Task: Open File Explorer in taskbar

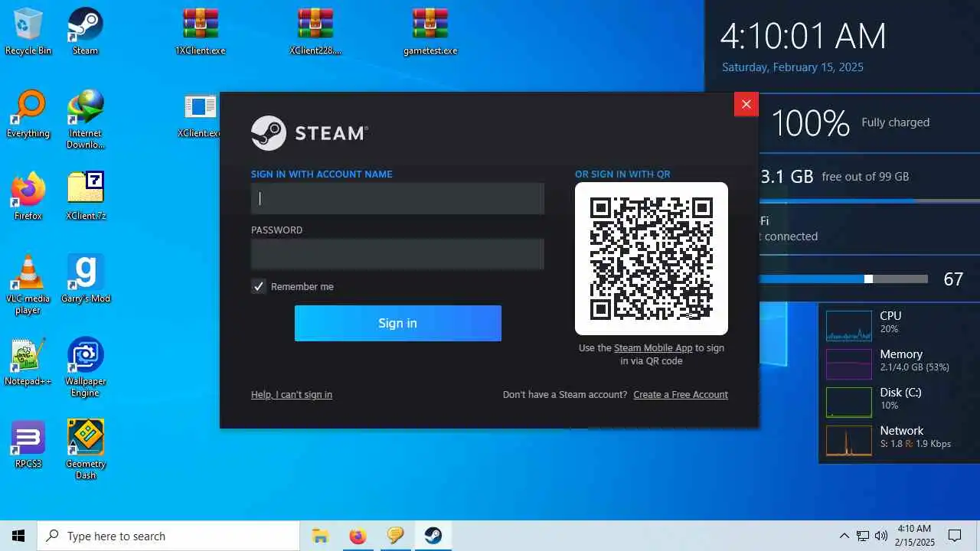Action: click(x=320, y=536)
